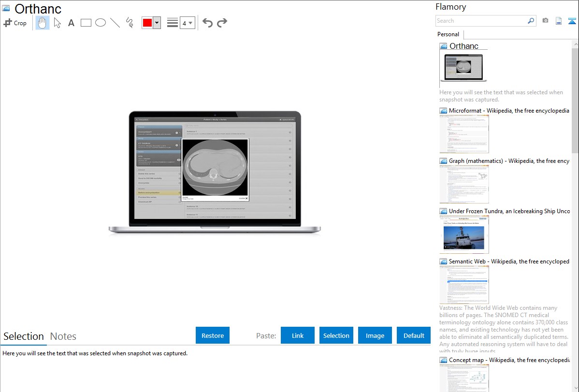Image resolution: width=579 pixels, height=392 pixels.
Task: Open Graph (mathematics) snapshot thumbnail
Action: click(464, 184)
